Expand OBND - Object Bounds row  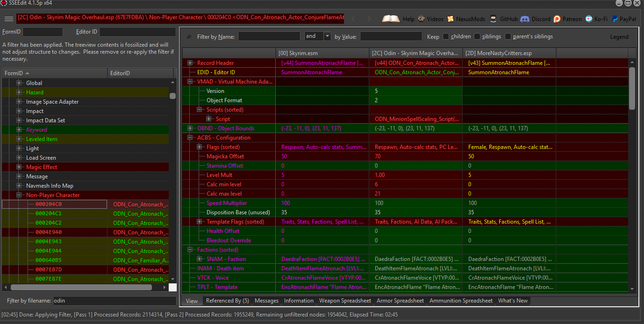point(190,128)
